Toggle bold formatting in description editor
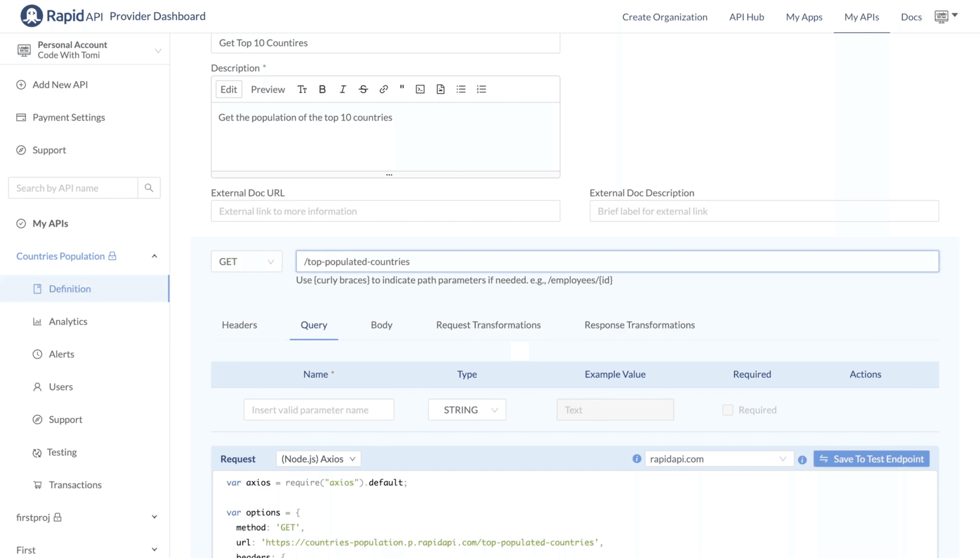The width and height of the screenshot is (980, 558). (322, 89)
